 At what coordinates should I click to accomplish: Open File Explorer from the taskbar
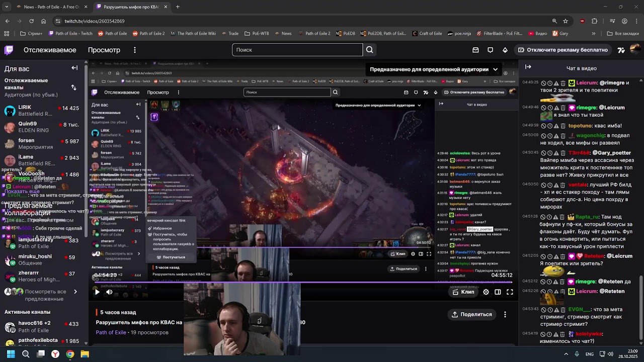[x=85, y=354]
